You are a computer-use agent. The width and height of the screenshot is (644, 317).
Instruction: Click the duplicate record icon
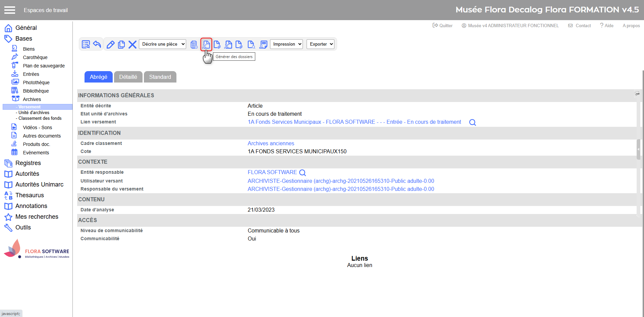(x=121, y=44)
